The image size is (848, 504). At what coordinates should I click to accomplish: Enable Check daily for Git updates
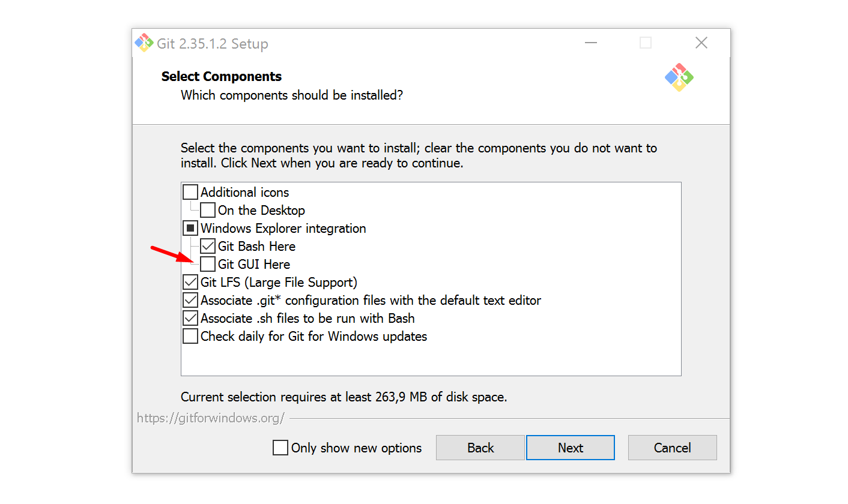pos(190,337)
